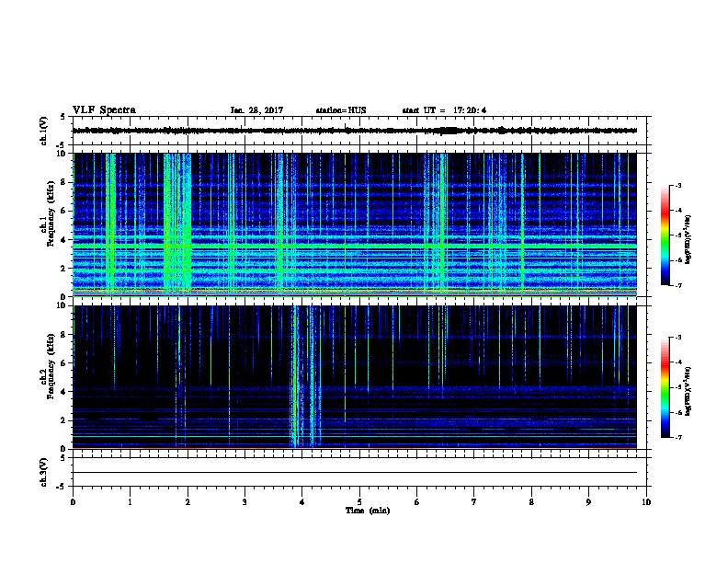Click the date text 'Jan. 28, 2017'
Image resolution: width=728 pixels, height=563 pixels.
[x=256, y=110]
